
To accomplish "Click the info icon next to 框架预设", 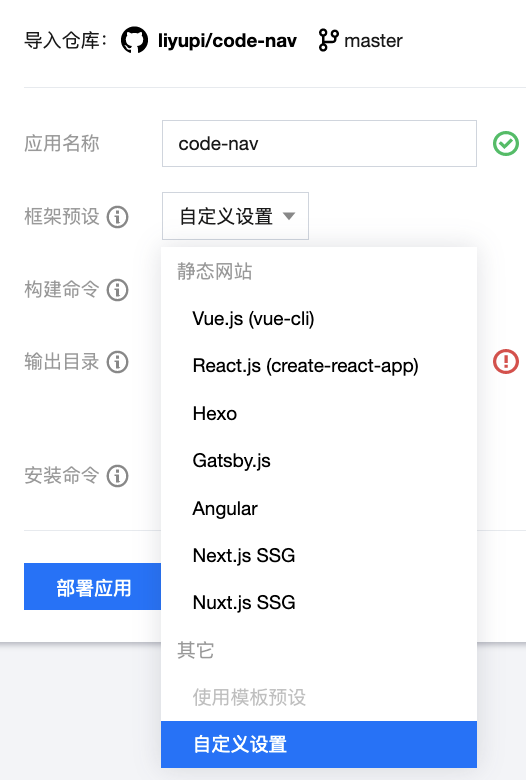I will point(118,217).
